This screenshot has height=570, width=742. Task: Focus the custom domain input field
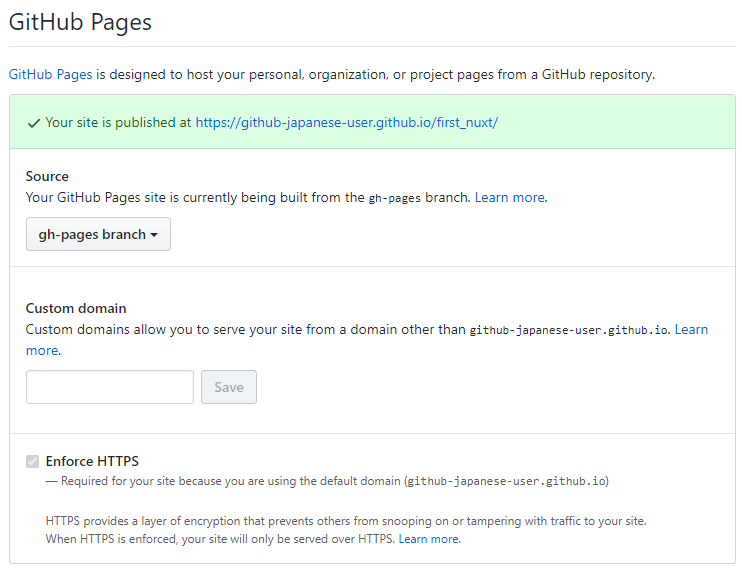click(x=110, y=387)
